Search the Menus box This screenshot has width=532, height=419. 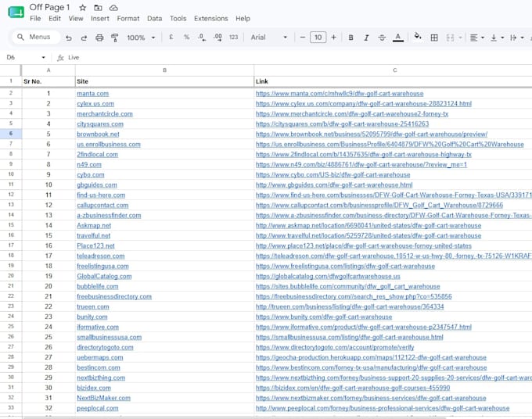(x=36, y=37)
